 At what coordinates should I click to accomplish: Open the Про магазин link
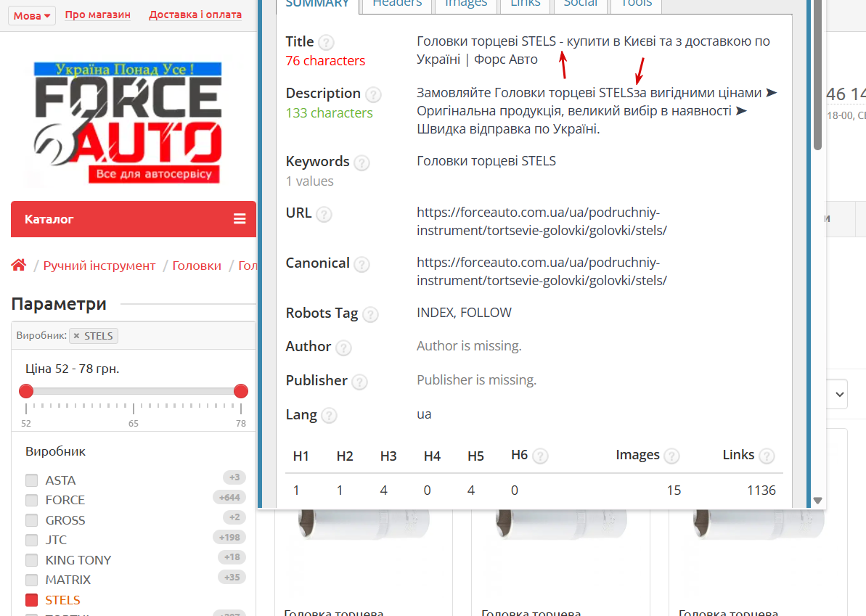[x=98, y=15]
